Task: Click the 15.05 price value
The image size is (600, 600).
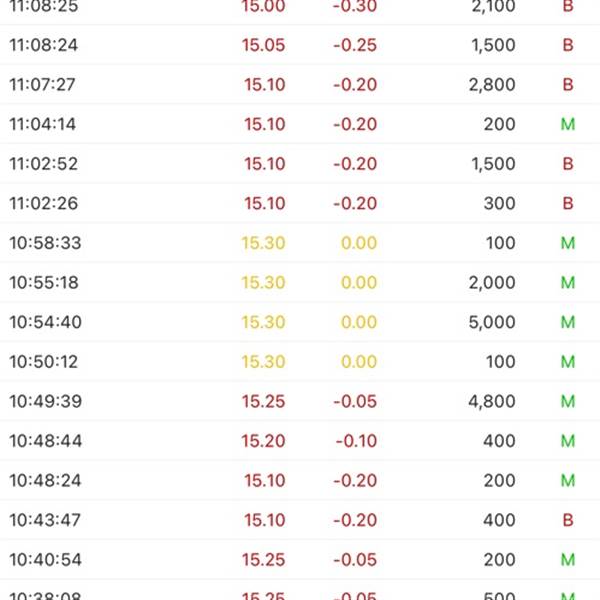Action: click(x=263, y=45)
